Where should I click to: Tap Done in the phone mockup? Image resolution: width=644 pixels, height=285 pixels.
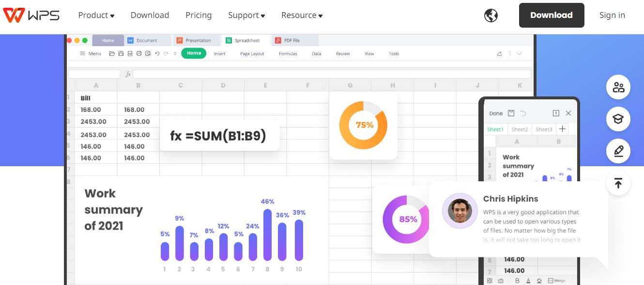point(496,113)
